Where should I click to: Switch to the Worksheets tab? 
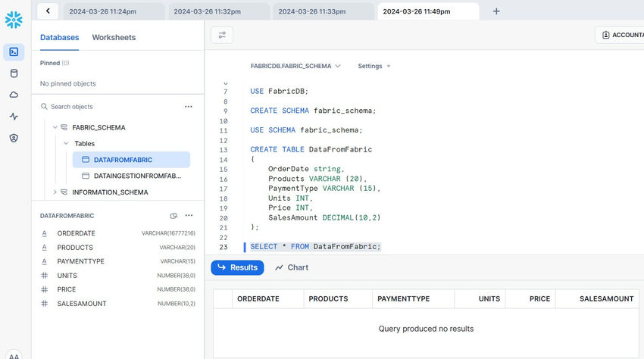[x=114, y=37]
